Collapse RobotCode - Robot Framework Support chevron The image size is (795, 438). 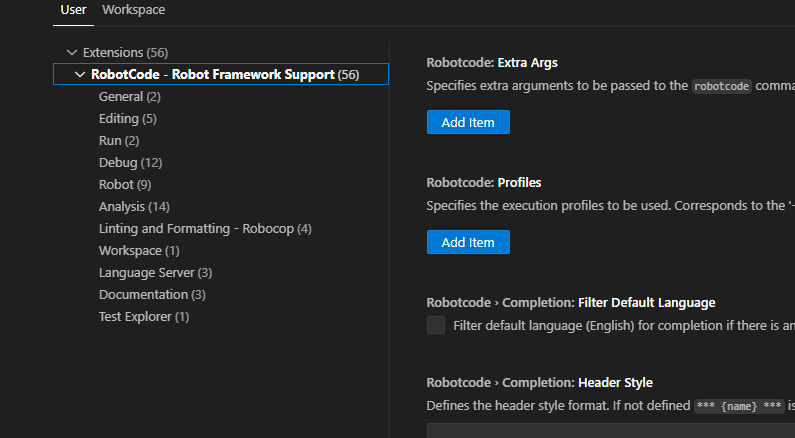(x=80, y=74)
